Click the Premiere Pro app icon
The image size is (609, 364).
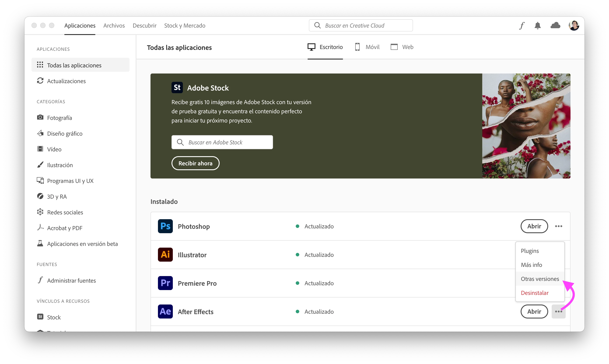point(165,283)
